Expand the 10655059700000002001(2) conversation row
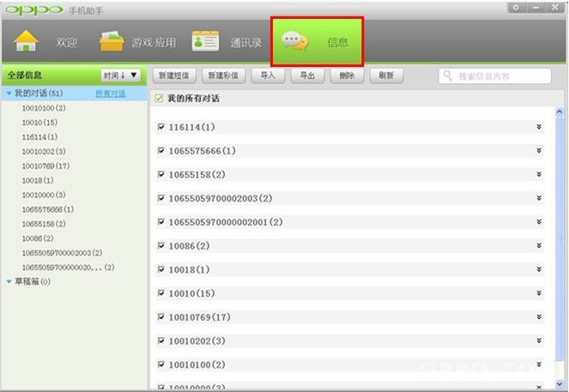 (539, 222)
